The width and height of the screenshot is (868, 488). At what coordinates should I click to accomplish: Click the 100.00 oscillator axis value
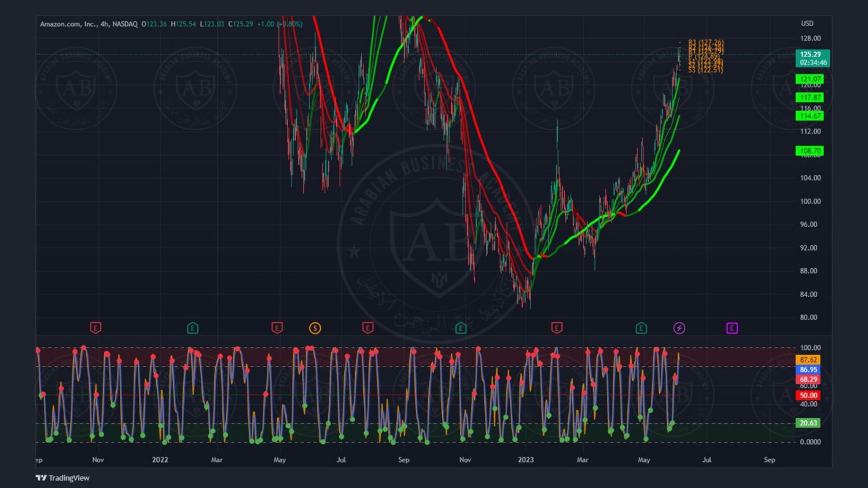(x=810, y=347)
